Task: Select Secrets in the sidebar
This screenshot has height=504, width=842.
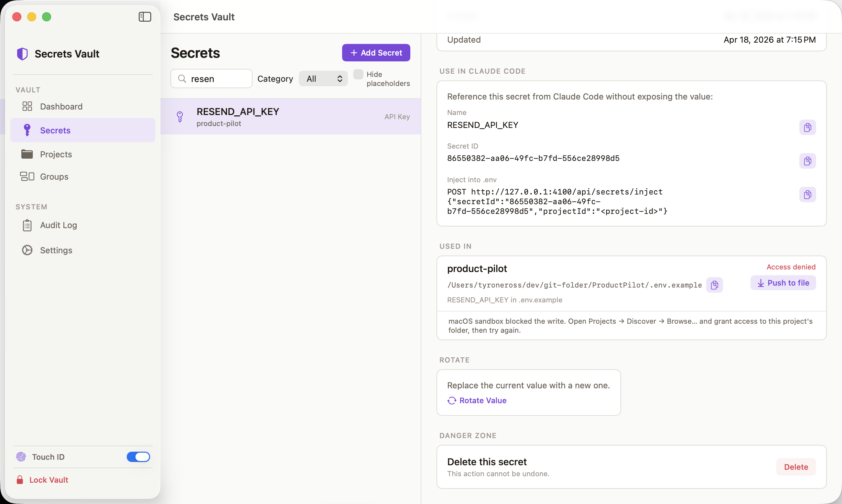Action: pyautogui.click(x=82, y=130)
